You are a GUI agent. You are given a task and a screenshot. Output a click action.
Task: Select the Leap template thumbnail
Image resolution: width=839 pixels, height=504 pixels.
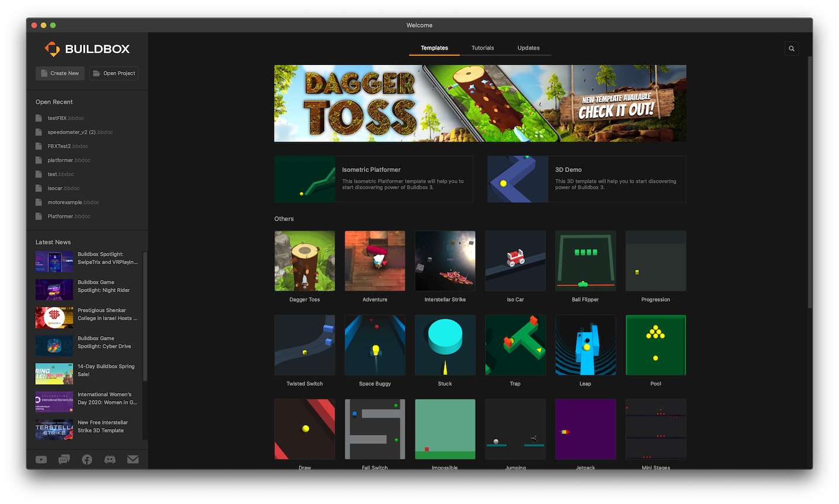586,345
